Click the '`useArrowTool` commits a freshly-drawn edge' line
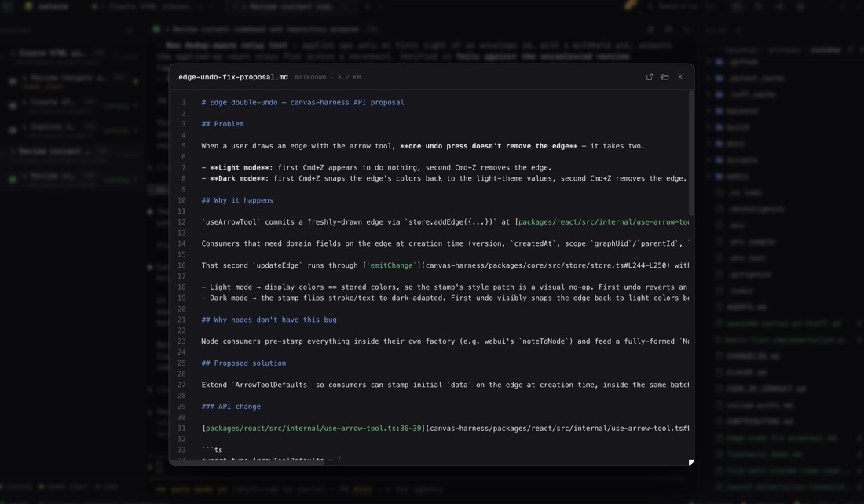The width and height of the screenshot is (864, 504). [x=445, y=222]
